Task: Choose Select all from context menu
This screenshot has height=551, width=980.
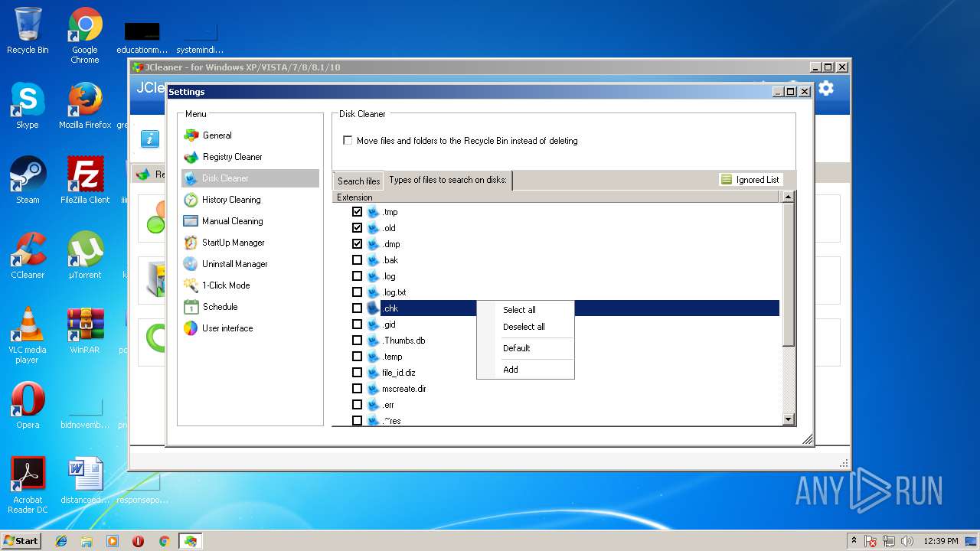Action: 525,310
